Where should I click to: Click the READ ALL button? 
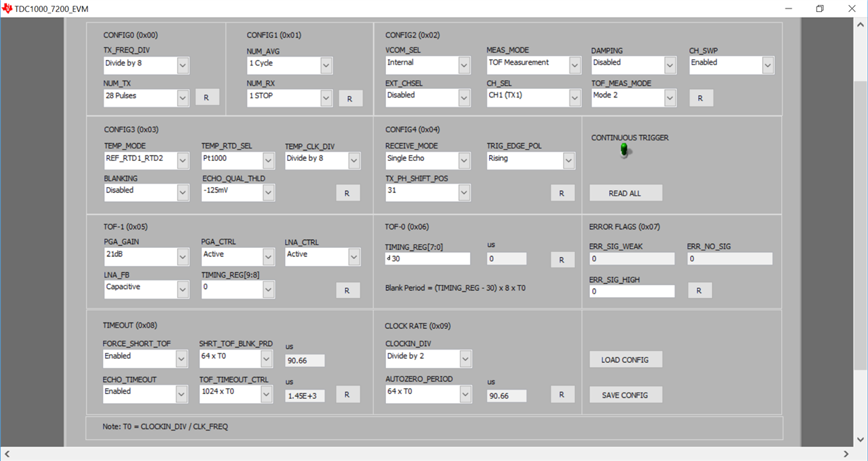pyautogui.click(x=625, y=193)
